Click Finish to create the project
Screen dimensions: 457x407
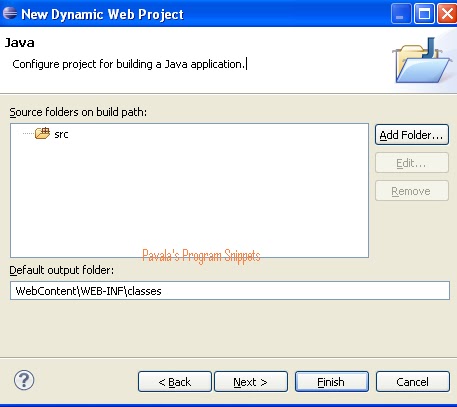point(332,382)
